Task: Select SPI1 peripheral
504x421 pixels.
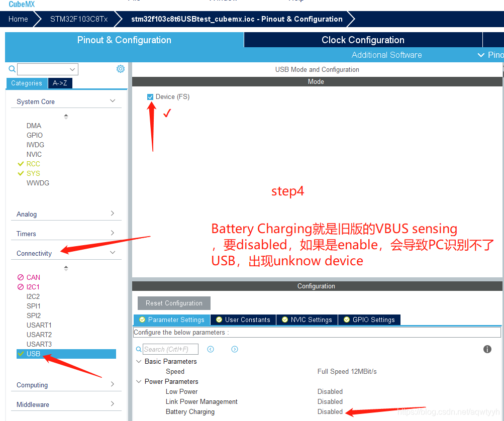Action: pyautogui.click(x=34, y=306)
